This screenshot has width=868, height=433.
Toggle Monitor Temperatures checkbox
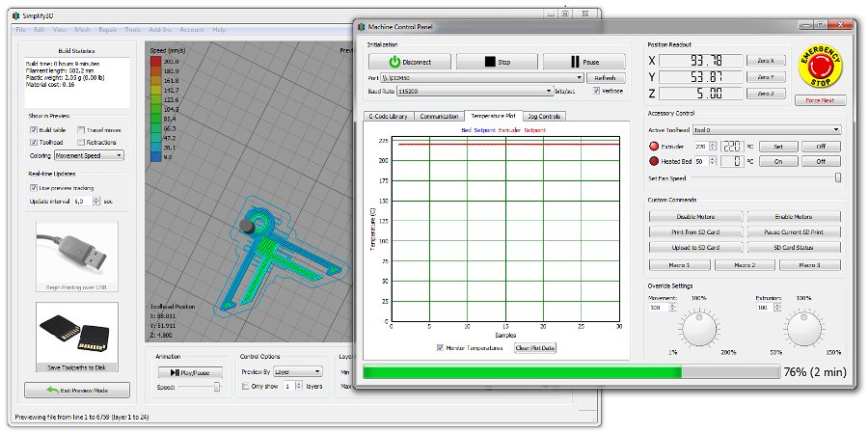tap(440, 348)
